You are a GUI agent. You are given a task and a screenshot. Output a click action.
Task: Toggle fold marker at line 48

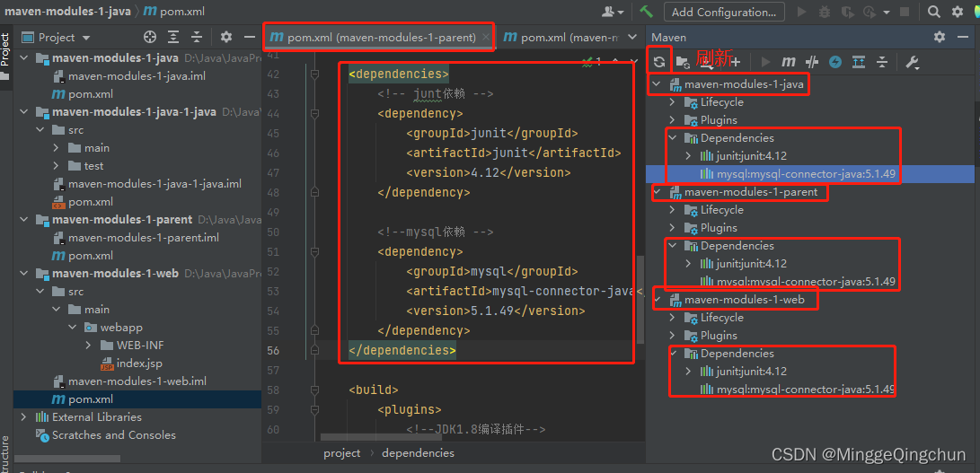314,192
